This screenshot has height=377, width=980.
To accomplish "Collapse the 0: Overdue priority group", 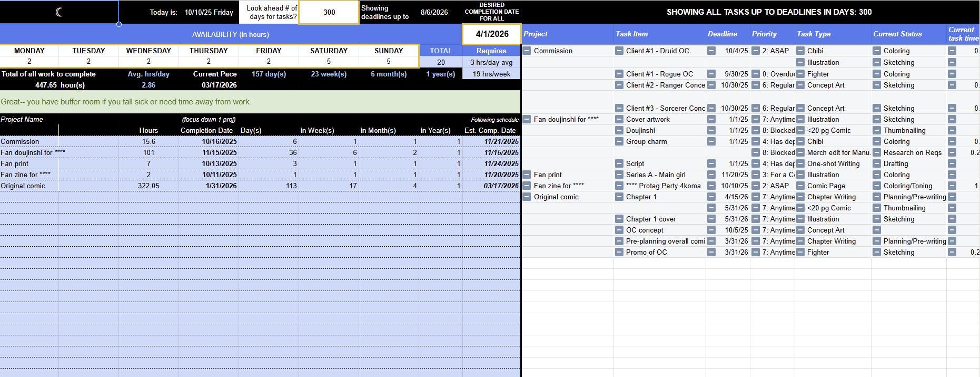I will (x=756, y=74).
